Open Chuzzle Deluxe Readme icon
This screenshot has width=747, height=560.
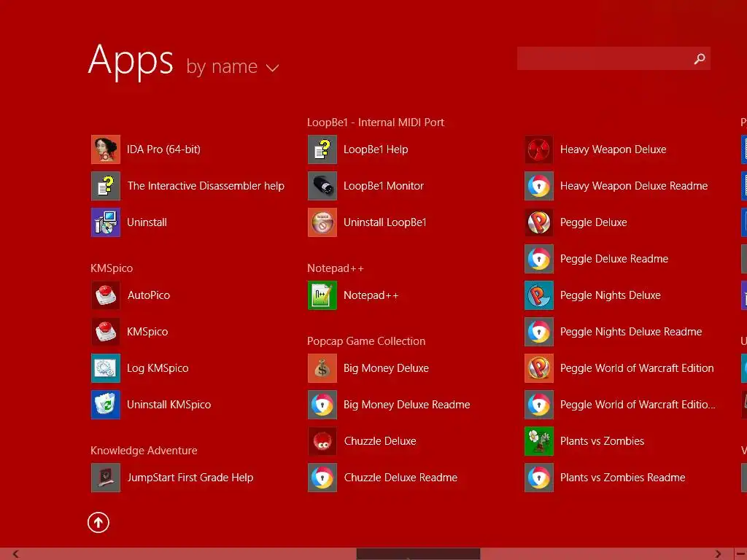[x=322, y=478]
